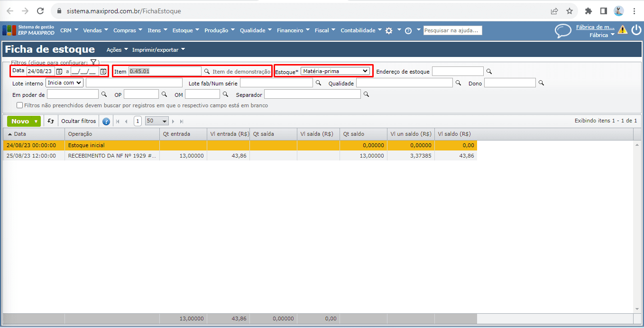Image resolution: width=644 pixels, height=328 pixels.
Task: Open the chat speech bubble icon
Action: [x=563, y=31]
